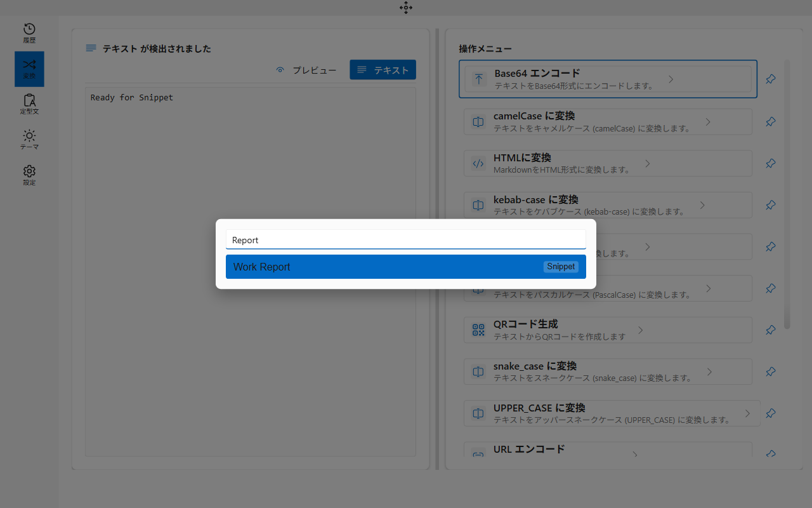Expand the HTMLに変換 action options
The width and height of the screenshot is (812, 508).
click(647, 163)
